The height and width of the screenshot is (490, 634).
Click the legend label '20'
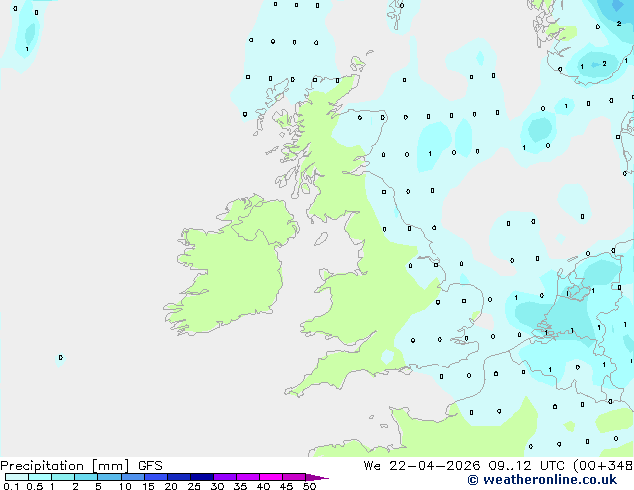[171, 486]
